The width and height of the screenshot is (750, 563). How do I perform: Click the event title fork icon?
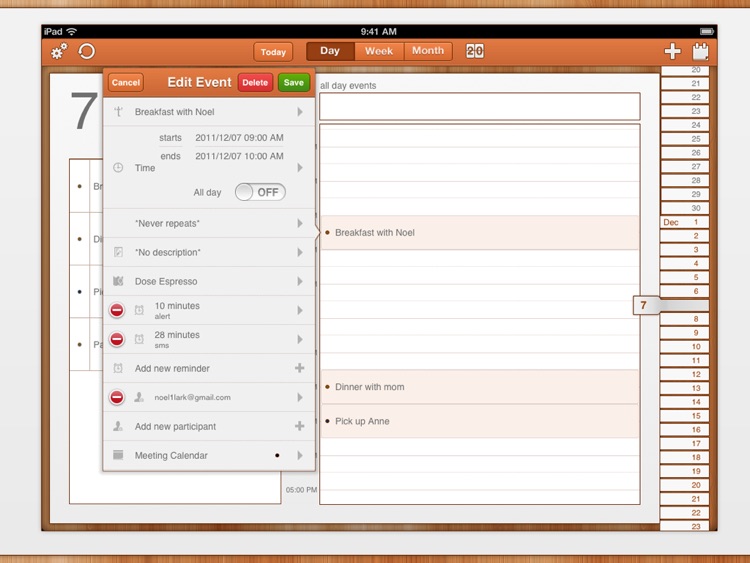coord(119,112)
